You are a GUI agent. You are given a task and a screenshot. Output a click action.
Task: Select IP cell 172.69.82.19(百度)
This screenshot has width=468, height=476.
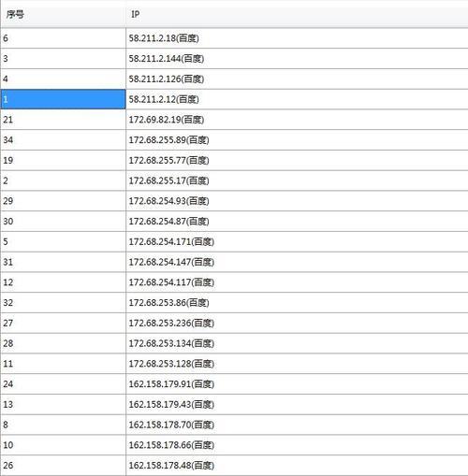(297, 120)
